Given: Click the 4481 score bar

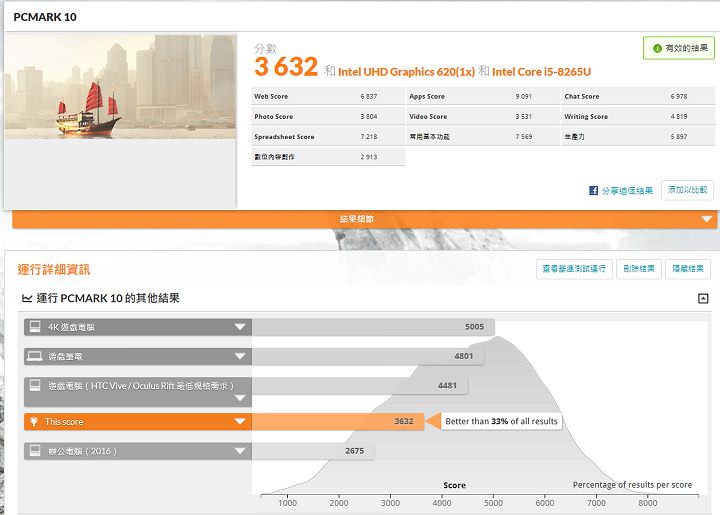Looking at the screenshot, I should pyautogui.click(x=360, y=386).
